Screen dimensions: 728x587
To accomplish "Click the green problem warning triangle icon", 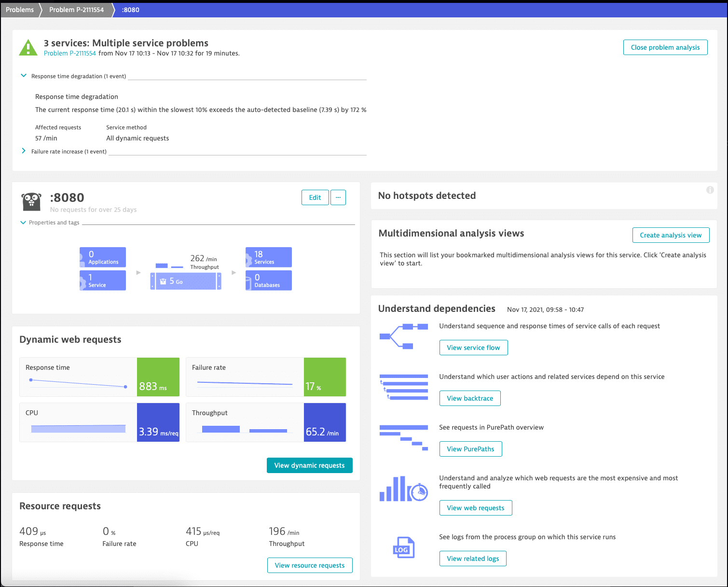I will [28, 48].
